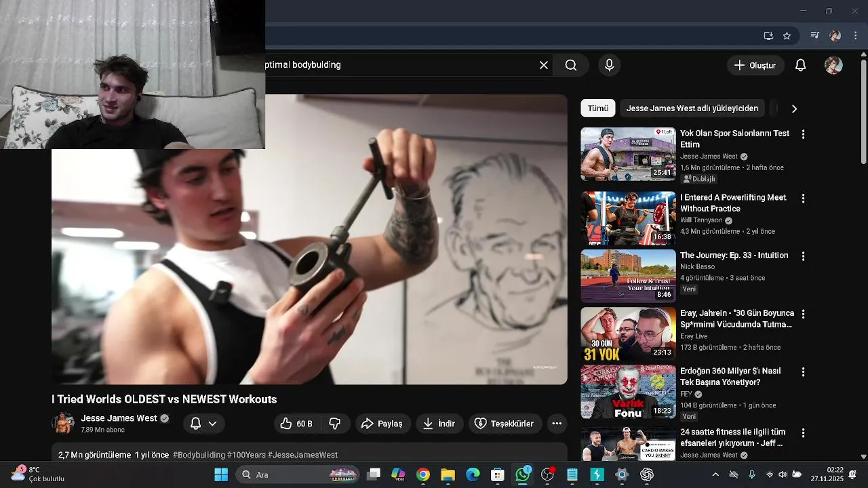Open options for Powerlifting Meet video
Image resolution: width=868 pixels, height=488 pixels.
tap(803, 199)
